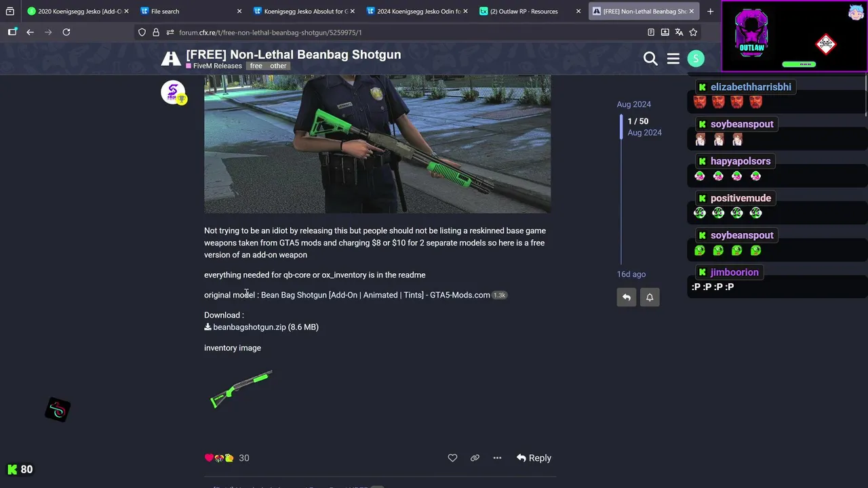This screenshot has width=868, height=488.
Task: Click the TikTok overlay icon
Action: coord(58,410)
